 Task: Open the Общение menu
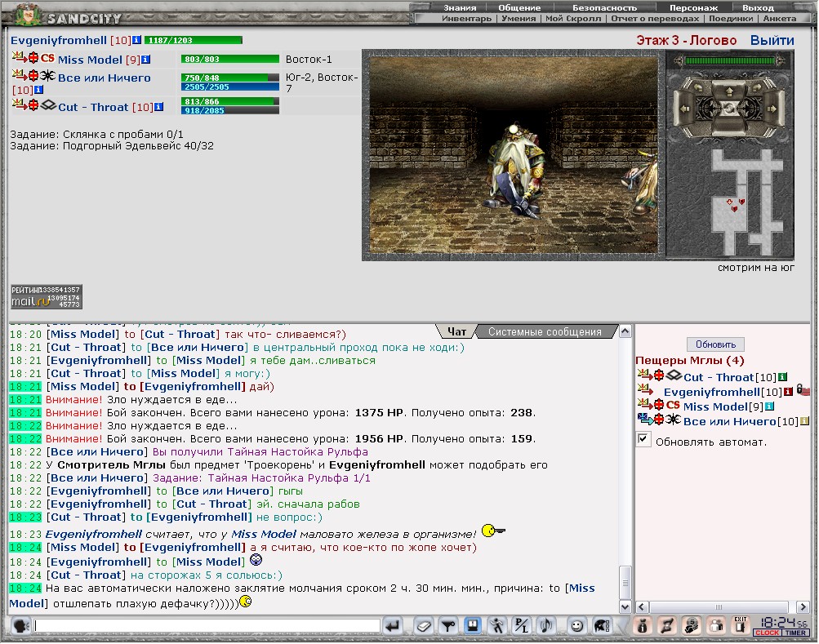click(x=519, y=8)
